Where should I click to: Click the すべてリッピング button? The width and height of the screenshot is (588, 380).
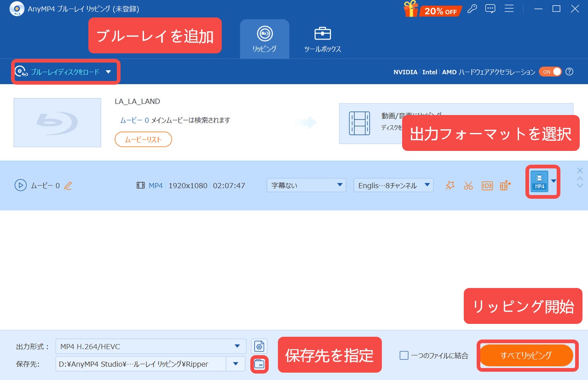(526, 355)
